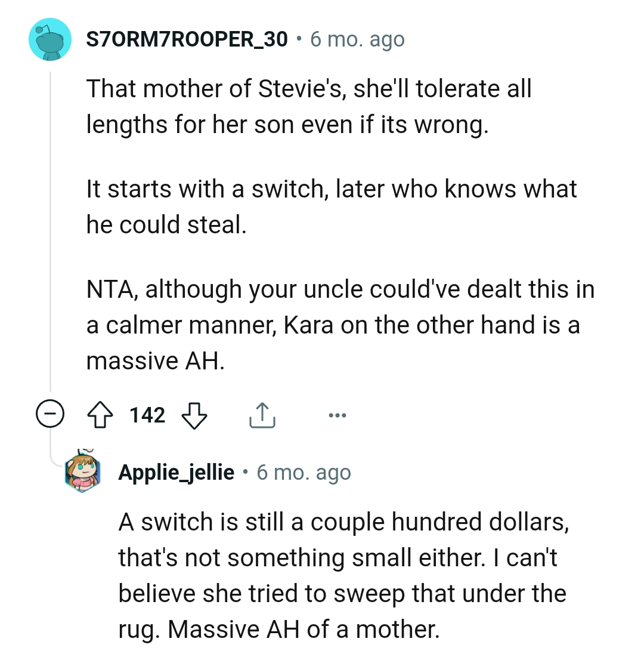Image resolution: width=644 pixels, height=660 pixels.
Task: Click the timestamp beside S7ORM7ROOPER_30
Action: (357, 40)
